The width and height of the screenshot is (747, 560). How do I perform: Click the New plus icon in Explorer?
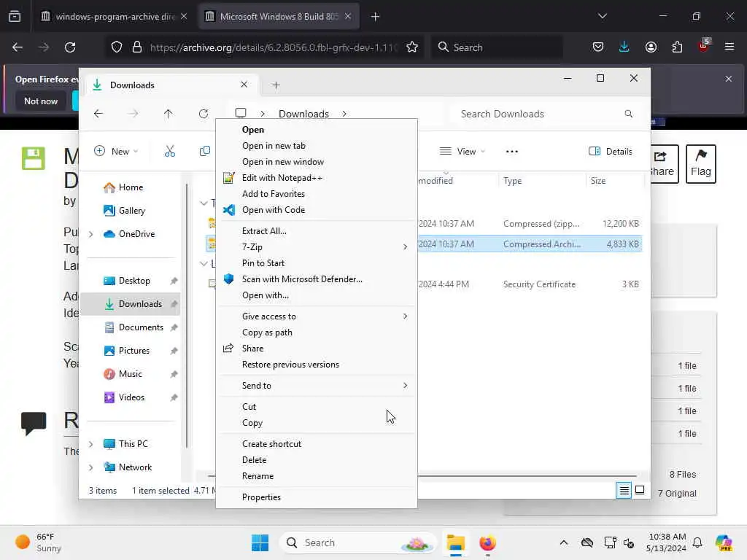point(99,151)
